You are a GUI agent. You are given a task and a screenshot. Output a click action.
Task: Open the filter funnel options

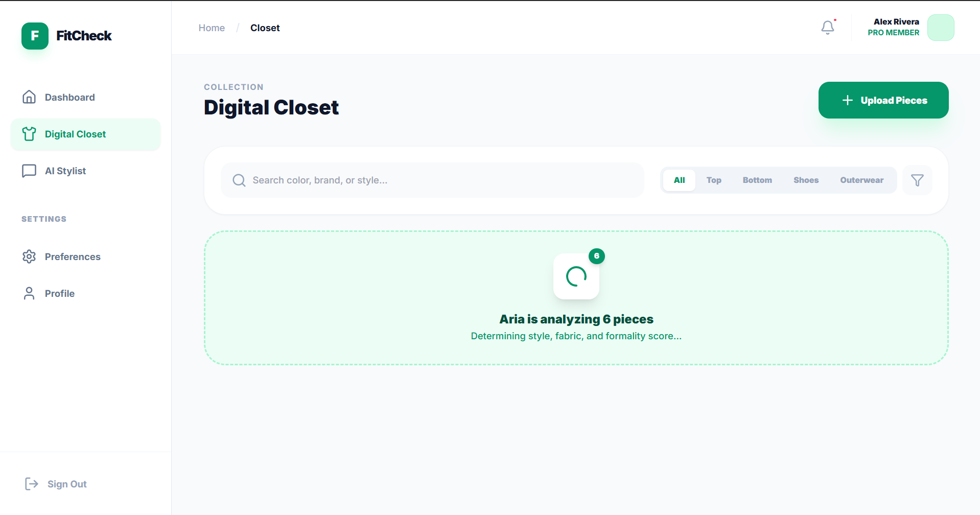point(917,180)
